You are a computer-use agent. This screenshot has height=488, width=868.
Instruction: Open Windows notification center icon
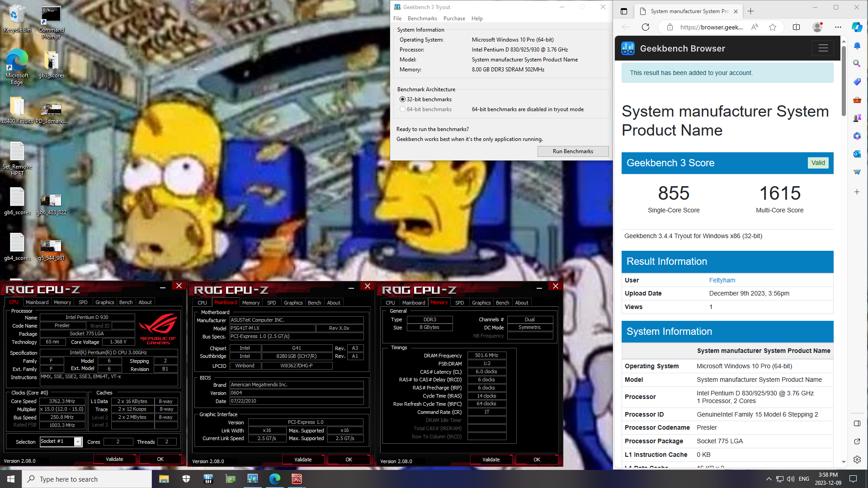click(853, 479)
